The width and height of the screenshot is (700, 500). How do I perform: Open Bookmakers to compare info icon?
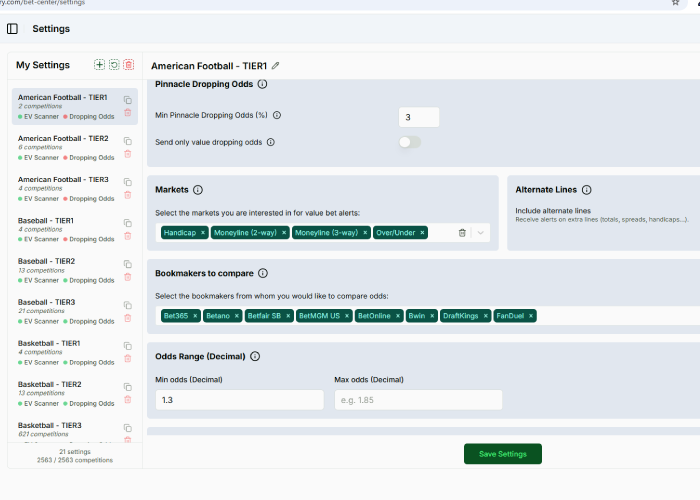click(x=263, y=273)
